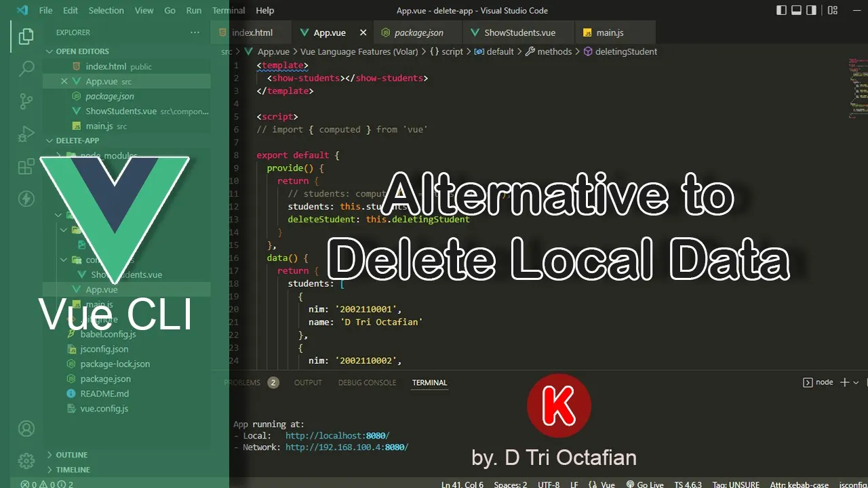The height and width of the screenshot is (488, 868).
Task: Open the 'deletingStudent' breadcrumb
Action: point(620,52)
